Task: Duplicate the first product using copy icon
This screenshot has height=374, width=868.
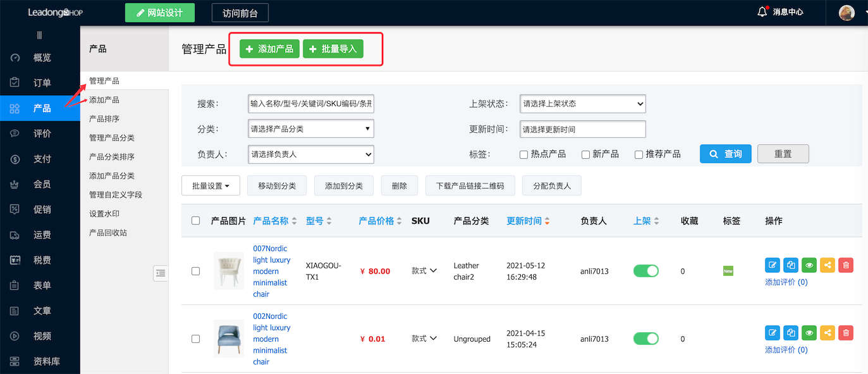Action: click(790, 265)
